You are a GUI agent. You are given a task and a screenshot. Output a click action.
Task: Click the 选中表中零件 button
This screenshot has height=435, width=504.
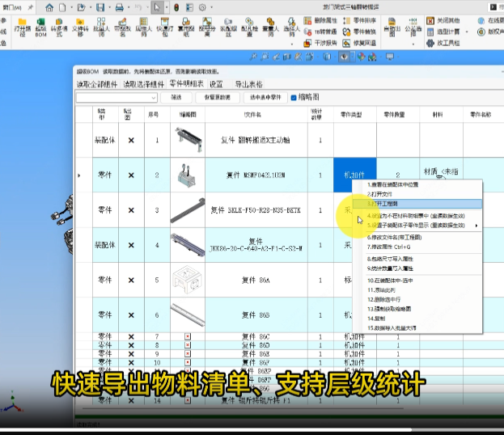265,97
